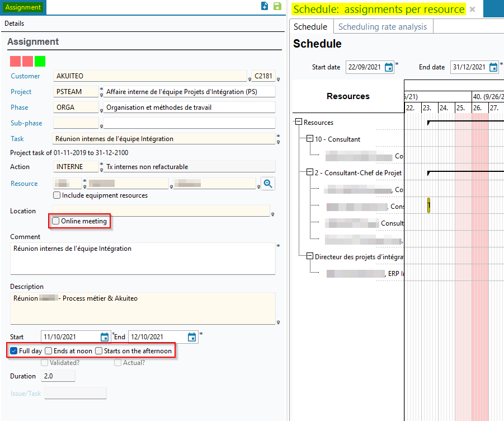Open the Customer link label
The height and width of the screenshot is (421, 504).
pyautogui.click(x=25, y=76)
